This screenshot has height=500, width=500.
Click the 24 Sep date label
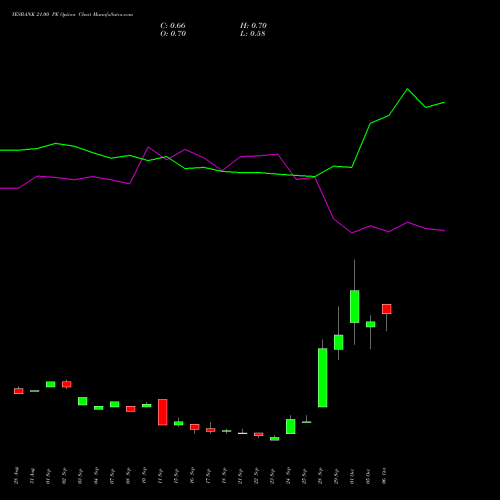288,476
